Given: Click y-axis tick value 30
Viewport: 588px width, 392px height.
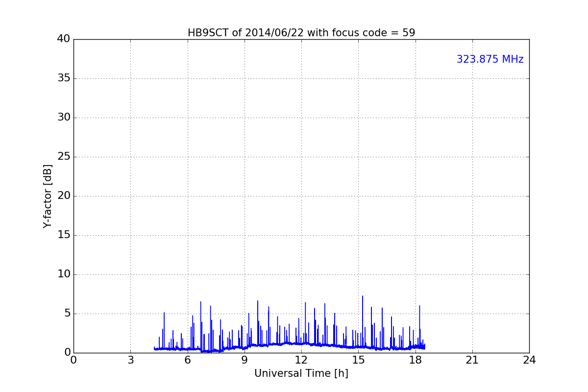Looking at the screenshot, I should tap(63, 118).
